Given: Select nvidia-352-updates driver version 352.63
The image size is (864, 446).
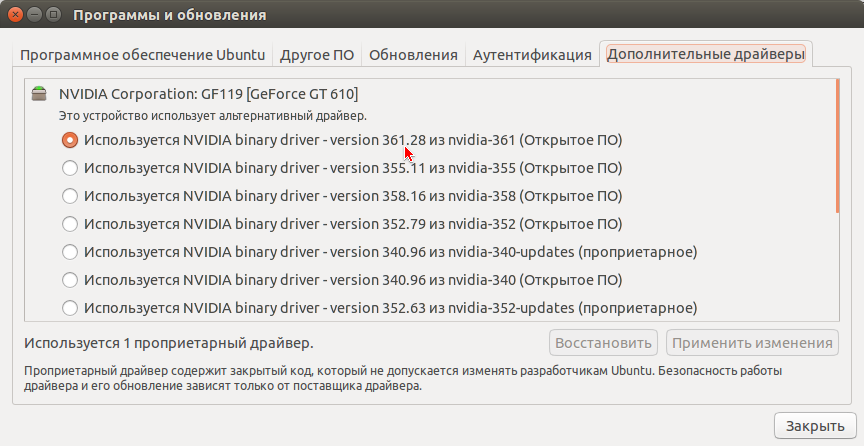Looking at the screenshot, I should click(x=70, y=307).
